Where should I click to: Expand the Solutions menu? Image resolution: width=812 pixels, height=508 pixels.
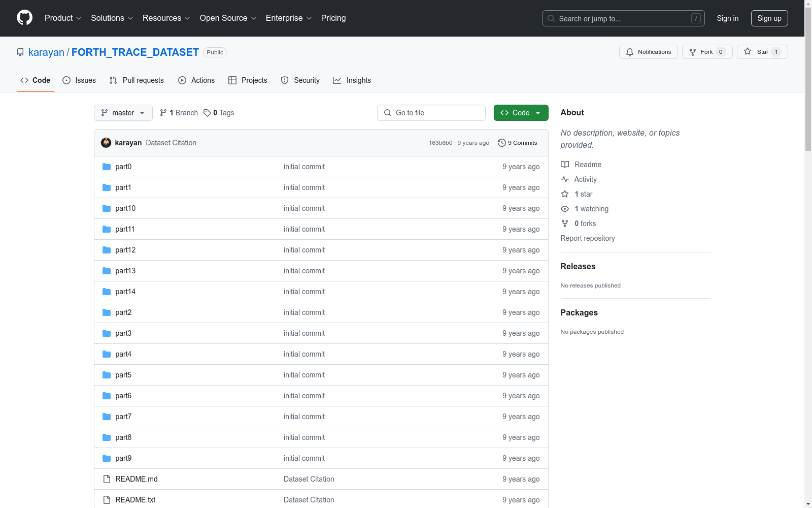(112, 18)
